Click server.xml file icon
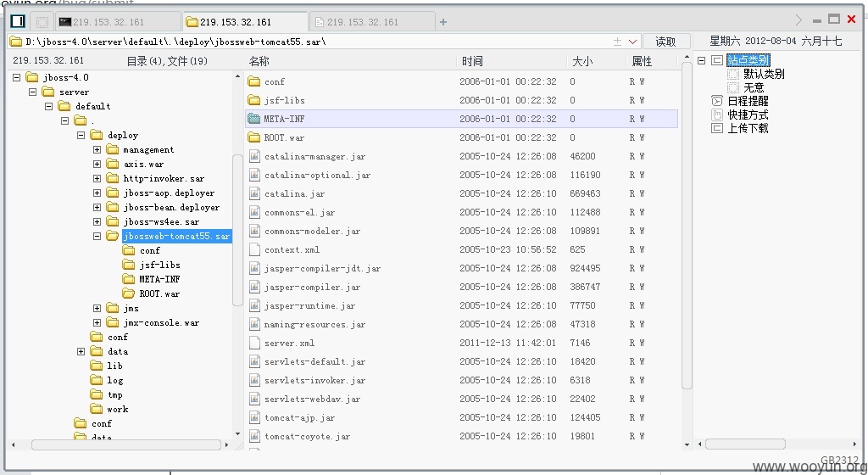This screenshot has height=475, width=868. pyautogui.click(x=254, y=344)
